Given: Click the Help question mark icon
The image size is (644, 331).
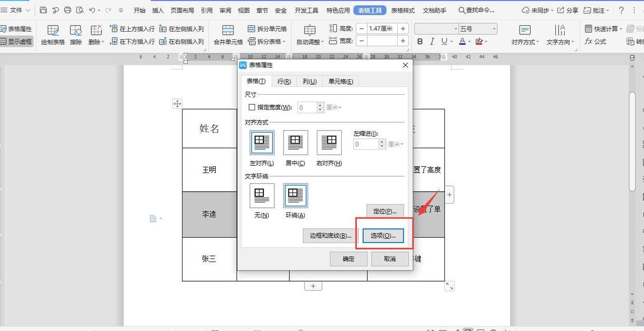Looking at the screenshot, I should [x=621, y=10].
